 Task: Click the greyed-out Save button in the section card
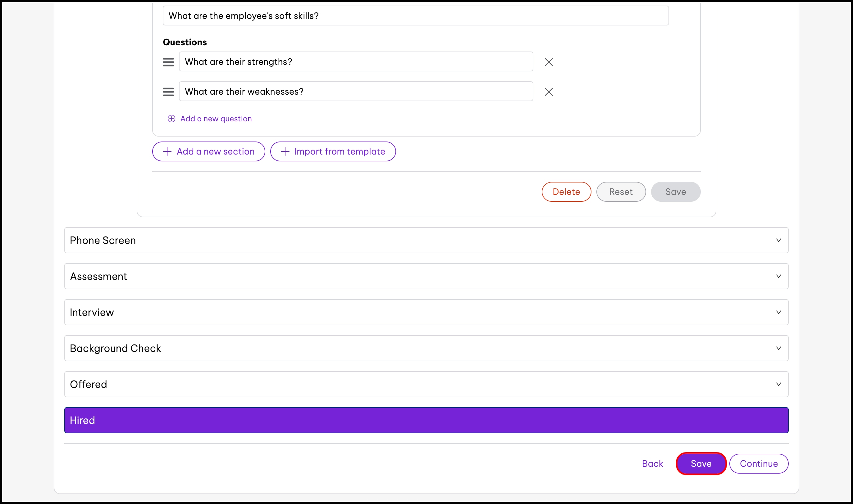(x=675, y=192)
